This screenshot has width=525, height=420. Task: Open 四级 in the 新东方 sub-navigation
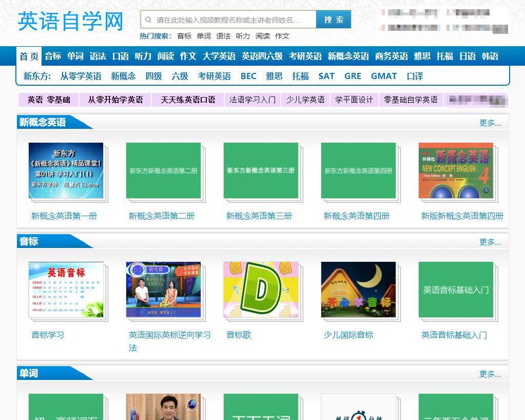pyautogui.click(x=153, y=76)
